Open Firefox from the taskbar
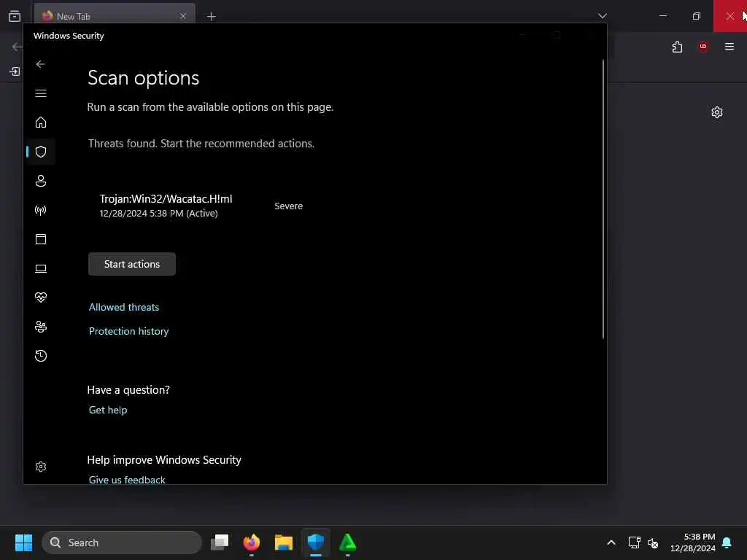The image size is (747, 560). 252,542
